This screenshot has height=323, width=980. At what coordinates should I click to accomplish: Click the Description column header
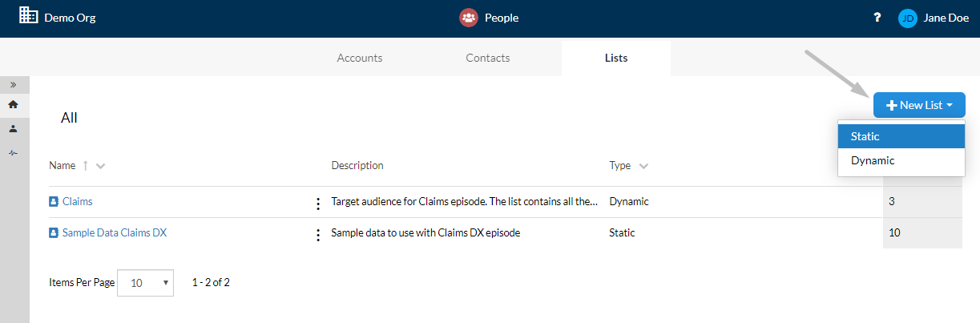coord(357,166)
